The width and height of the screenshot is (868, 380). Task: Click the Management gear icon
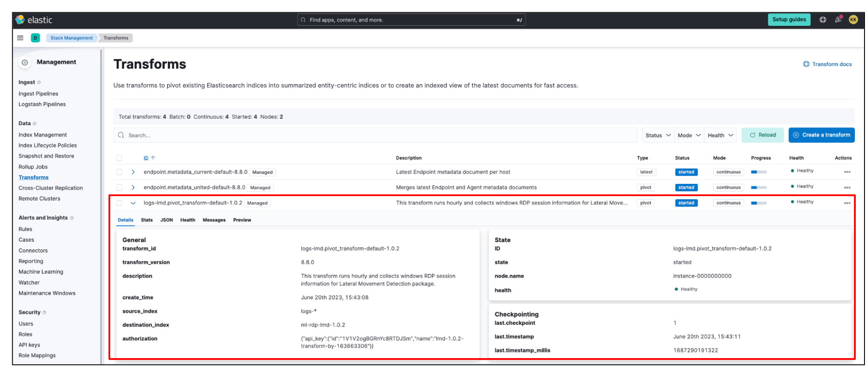pyautogui.click(x=25, y=63)
